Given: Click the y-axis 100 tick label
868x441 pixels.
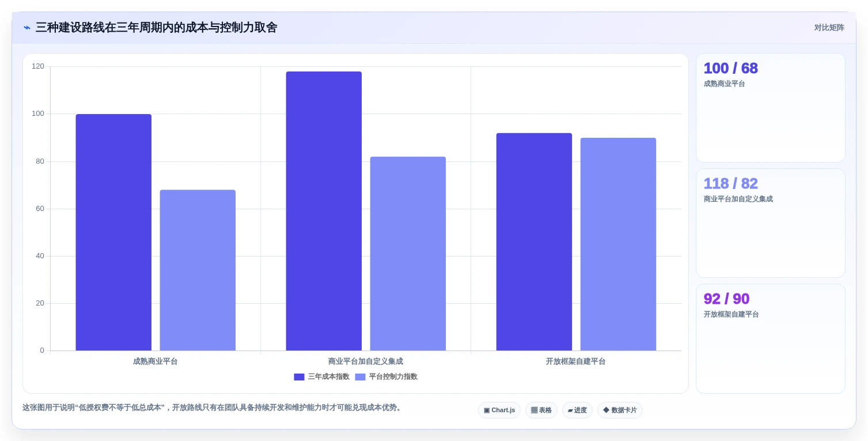Looking at the screenshot, I should point(38,114).
